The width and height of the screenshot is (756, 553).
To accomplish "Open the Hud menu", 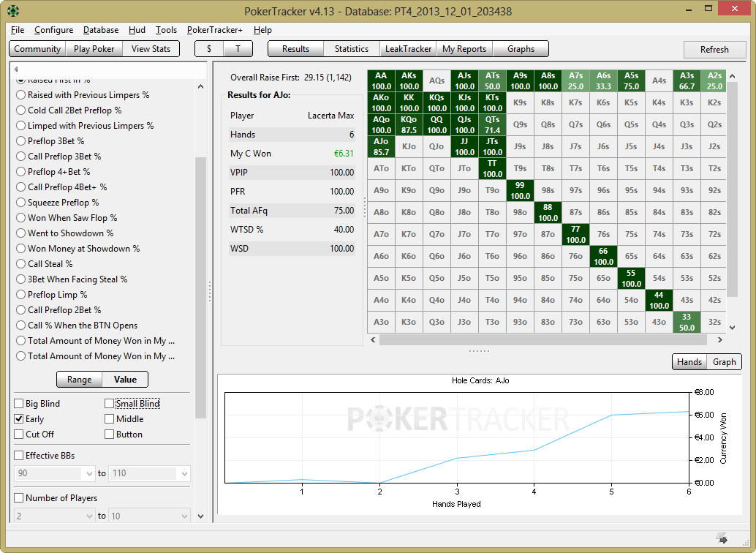I will pyautogui.click(x=137, y=30).
